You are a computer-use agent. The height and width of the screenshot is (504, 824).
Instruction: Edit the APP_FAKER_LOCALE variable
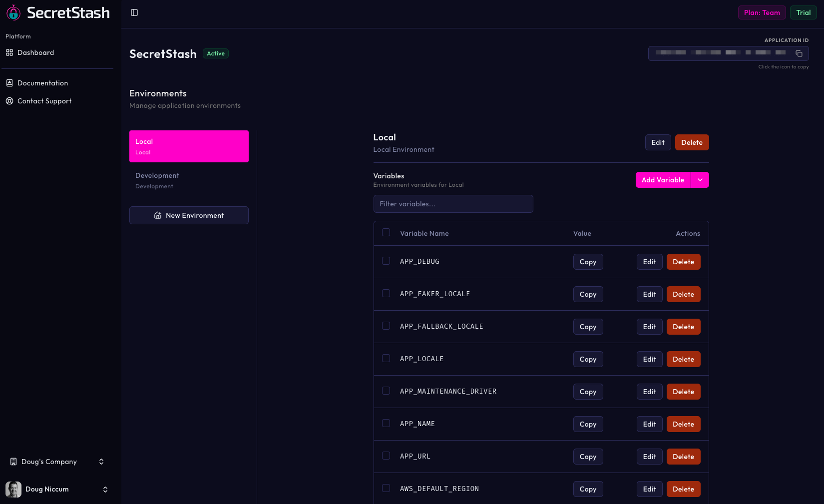pyautogui.click(x=650, y=294)
